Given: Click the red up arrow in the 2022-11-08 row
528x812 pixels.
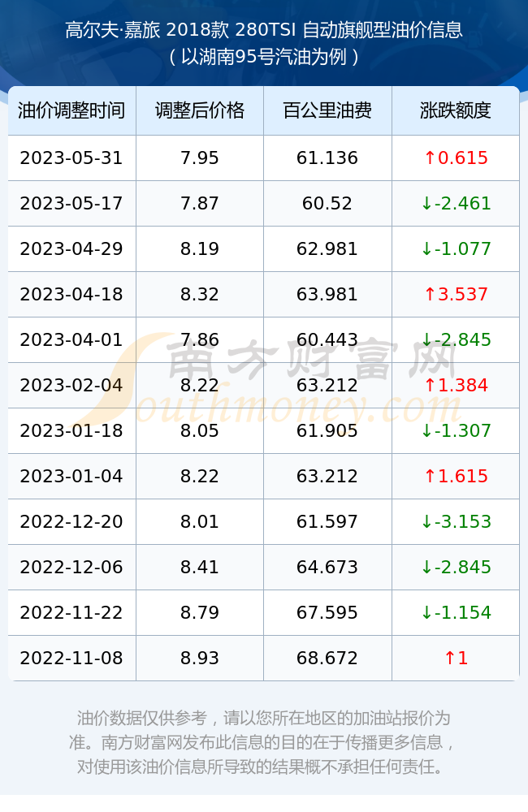Looking at the screenshot, I should [450, 659].
